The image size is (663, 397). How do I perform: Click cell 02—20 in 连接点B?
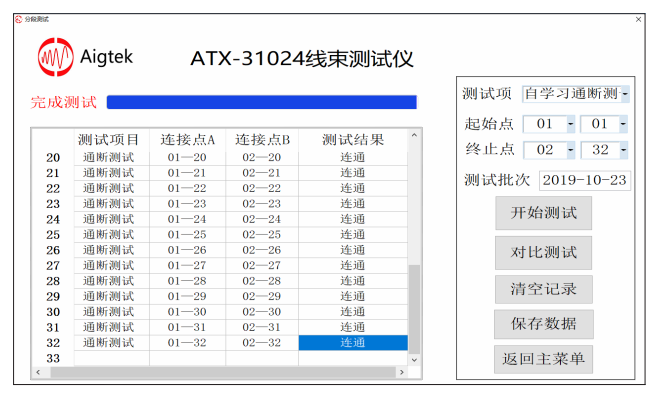262,158
